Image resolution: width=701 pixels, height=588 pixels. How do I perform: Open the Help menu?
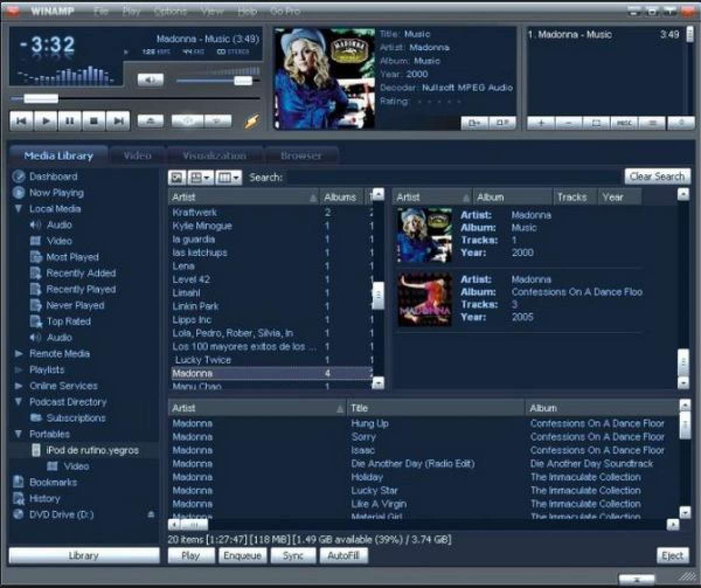247,11
